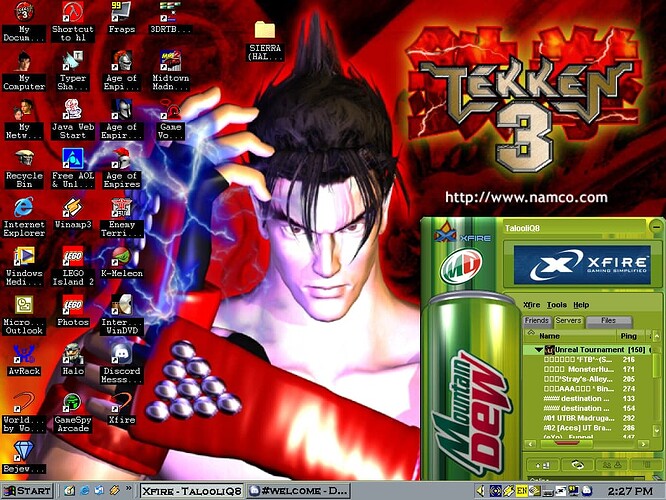Sort server list by Ping column
The width and height of the screenshot is (666, 500).
629,336
